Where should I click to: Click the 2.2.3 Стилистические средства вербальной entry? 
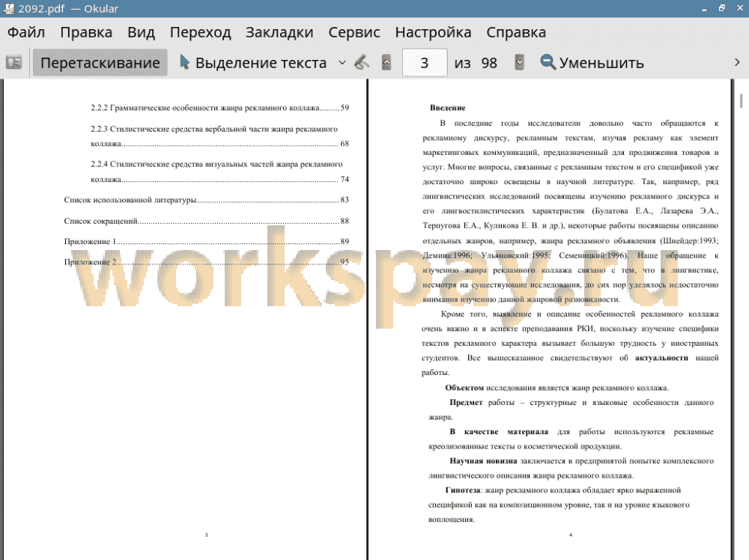[219, 136]
